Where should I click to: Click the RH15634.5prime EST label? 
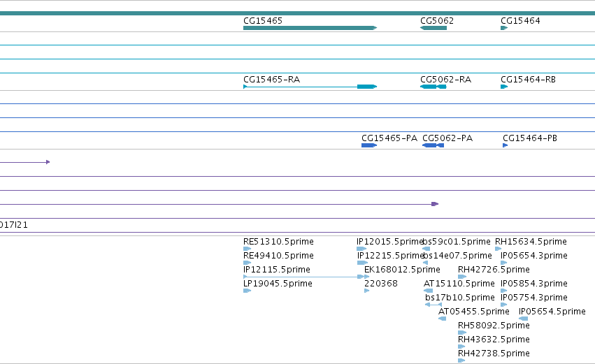coord(531,242)
